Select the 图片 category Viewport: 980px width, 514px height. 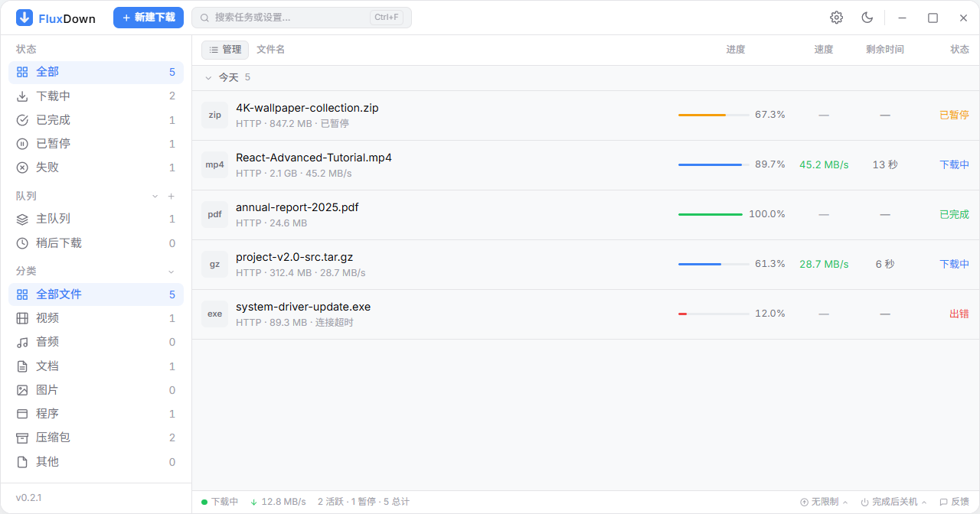pos(96,390)
